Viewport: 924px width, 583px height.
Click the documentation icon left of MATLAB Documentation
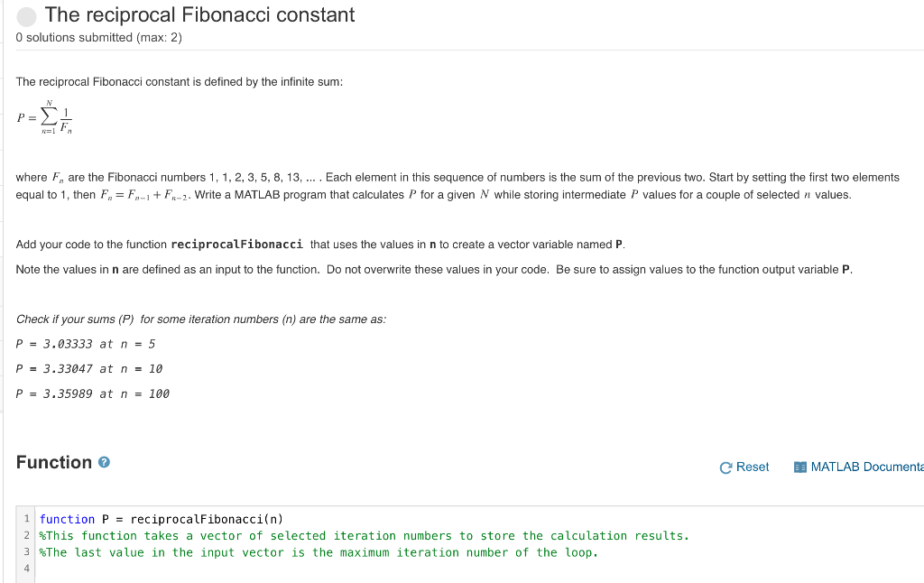point(799,467)
